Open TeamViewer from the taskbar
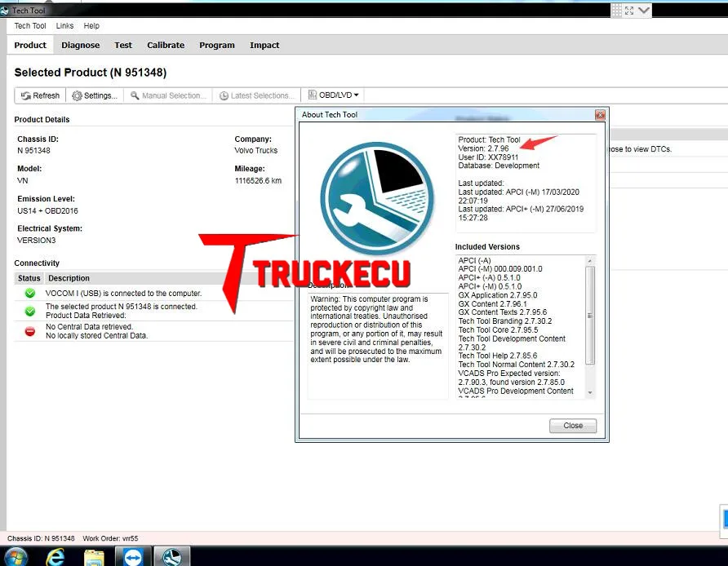This screenshot has width=728, height=566. 133,557
